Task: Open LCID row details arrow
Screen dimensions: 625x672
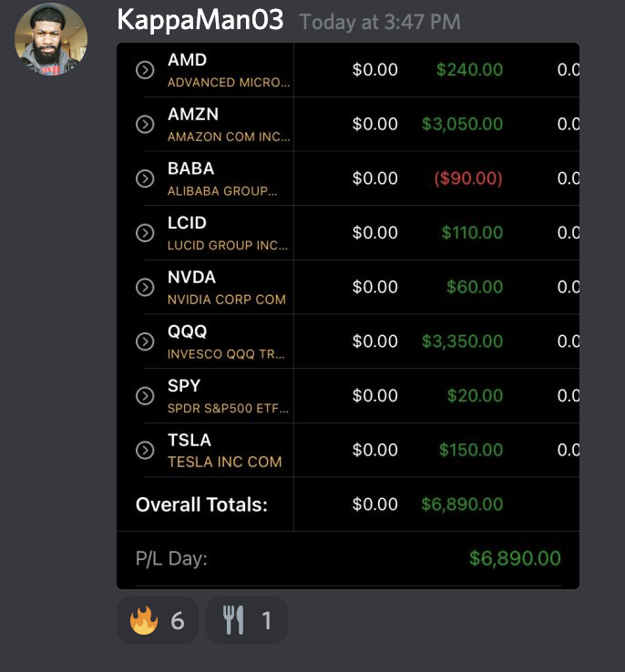Action: point(145,232)
